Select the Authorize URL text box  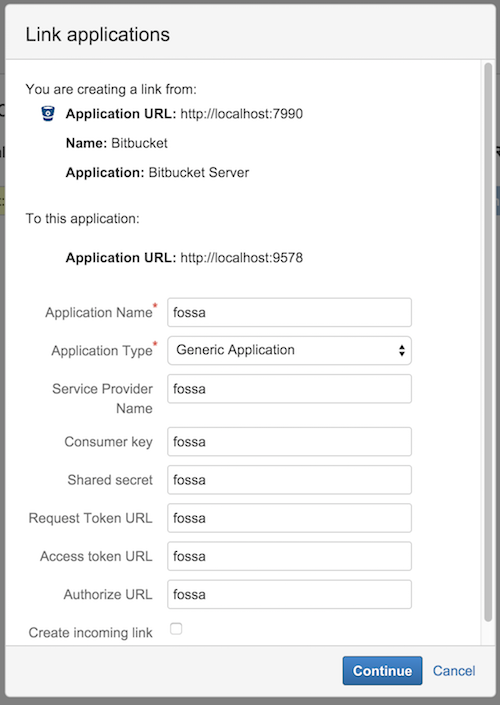(x=289, y=594)
